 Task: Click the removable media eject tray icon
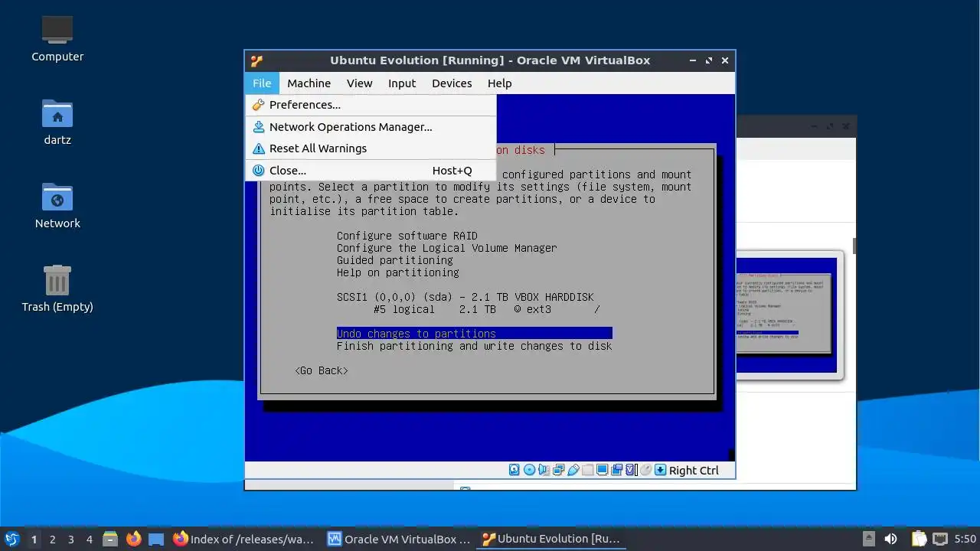tap(869, 539)
